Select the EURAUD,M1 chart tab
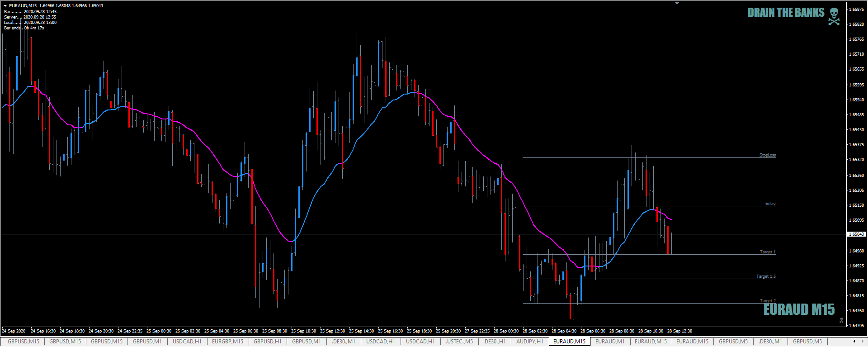 pos(610,342)
